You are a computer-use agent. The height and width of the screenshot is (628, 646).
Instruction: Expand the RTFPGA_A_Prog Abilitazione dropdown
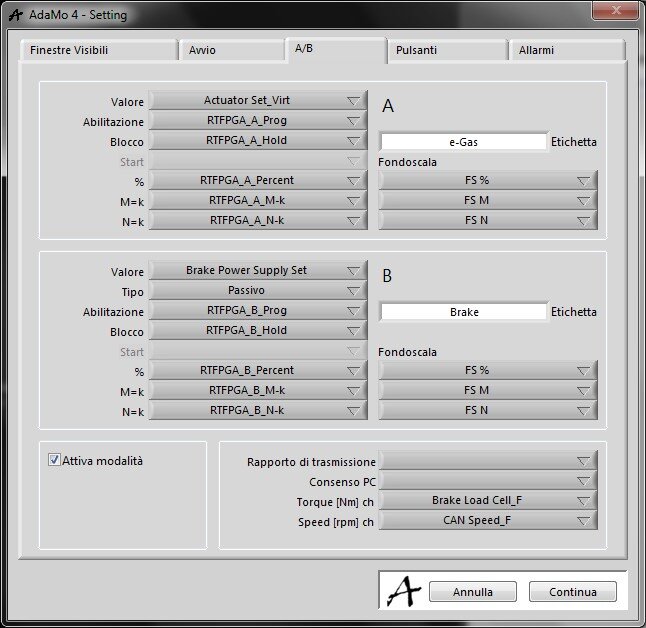(258, 121)
